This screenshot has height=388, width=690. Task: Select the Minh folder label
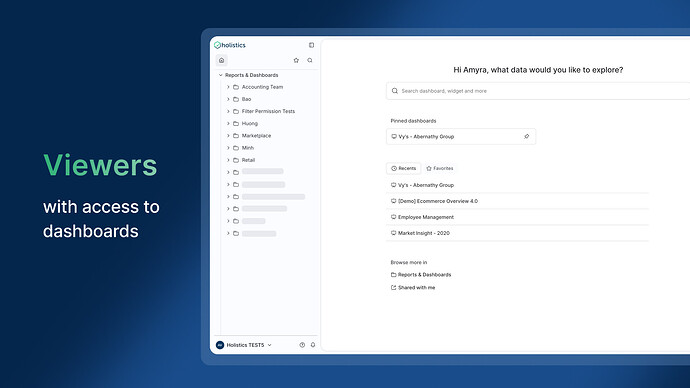click(x=248, y=148)
